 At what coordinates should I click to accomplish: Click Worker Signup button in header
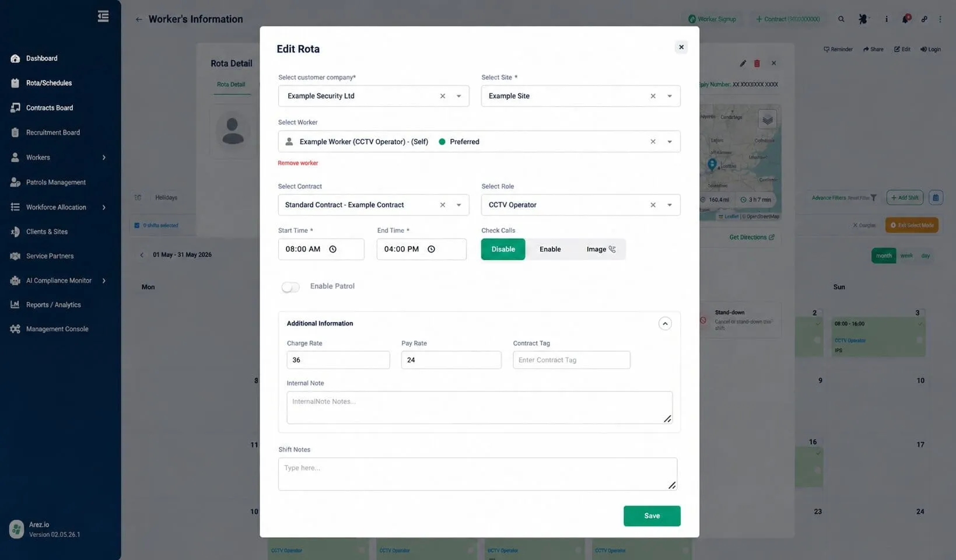pos(712,19)
